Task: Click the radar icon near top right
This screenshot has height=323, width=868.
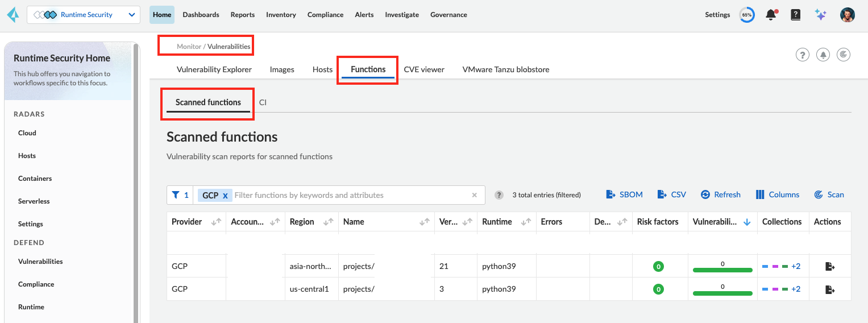Action: point(844,55)
